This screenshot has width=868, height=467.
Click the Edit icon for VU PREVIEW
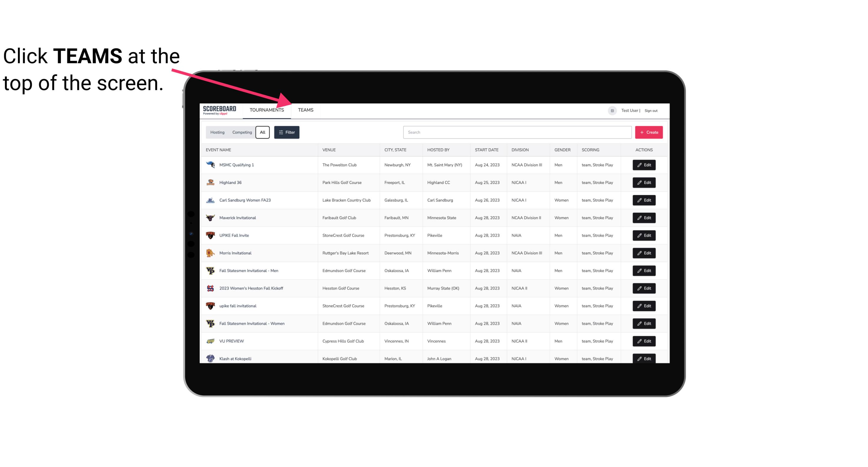point(644,340)
